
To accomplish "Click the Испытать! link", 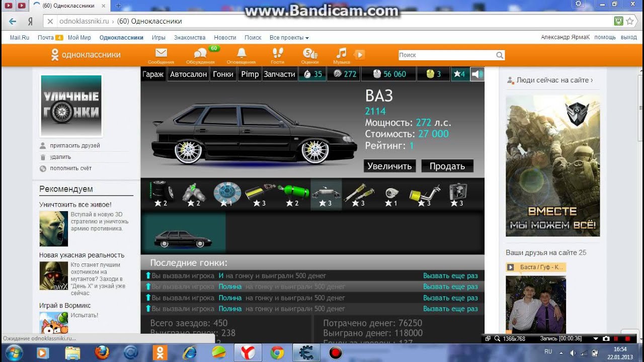I will (x=85, y=315).
